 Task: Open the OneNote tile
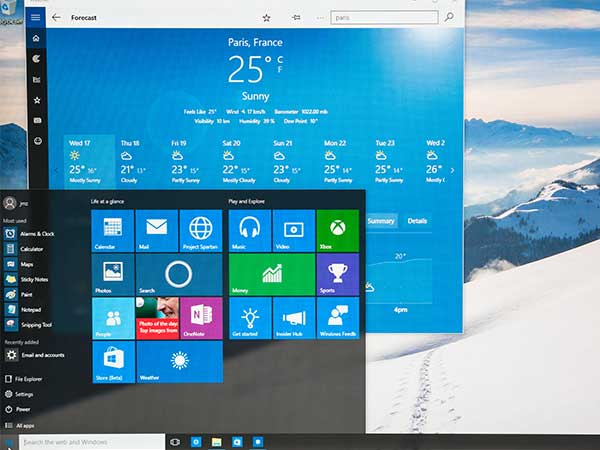[201, 317]
